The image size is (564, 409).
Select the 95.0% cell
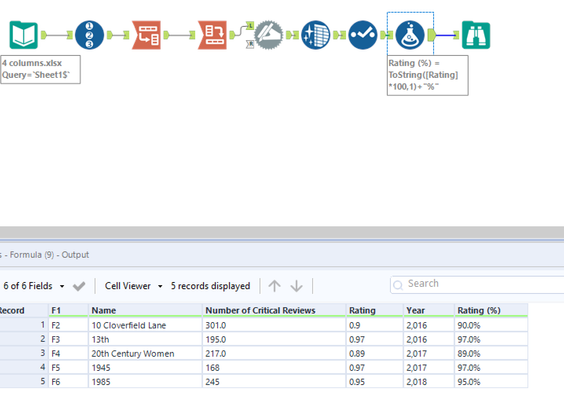point(491,382)
